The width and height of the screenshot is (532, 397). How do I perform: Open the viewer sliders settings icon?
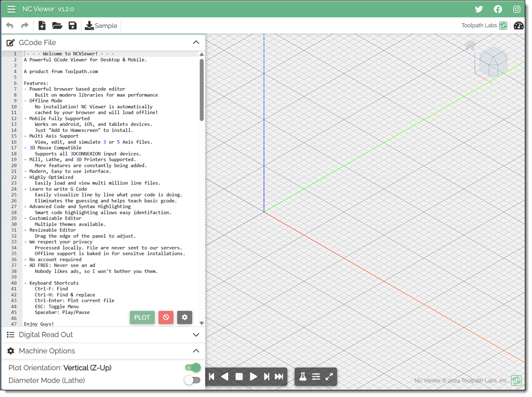point(316,377)
